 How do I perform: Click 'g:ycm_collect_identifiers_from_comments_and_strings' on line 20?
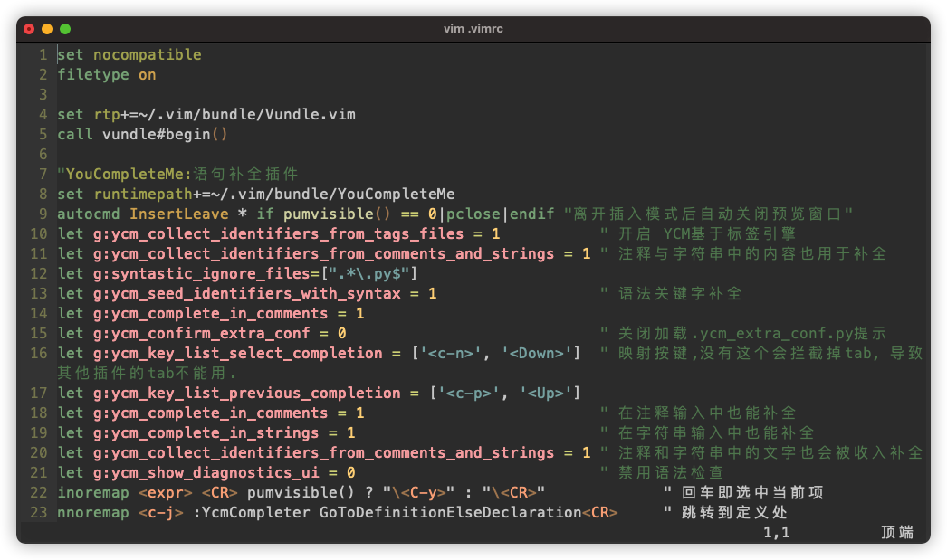click(x=324, y=452)
